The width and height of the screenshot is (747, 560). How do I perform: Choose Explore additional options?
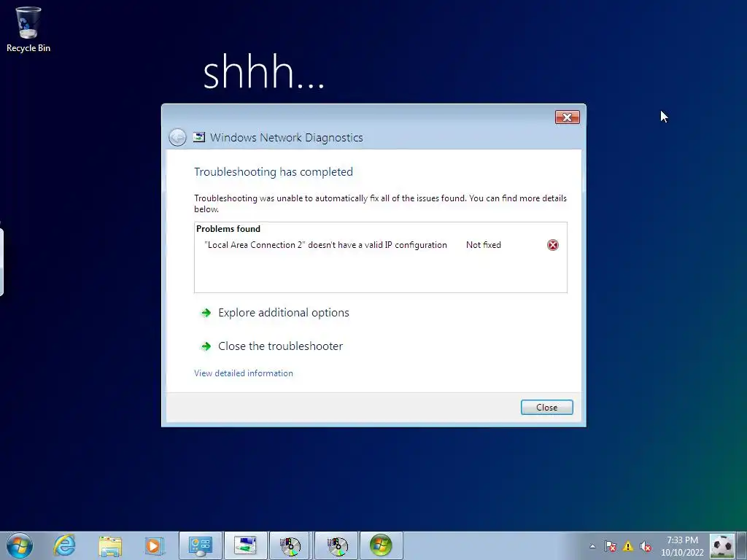pyautogui.click(x=284, y=313)
